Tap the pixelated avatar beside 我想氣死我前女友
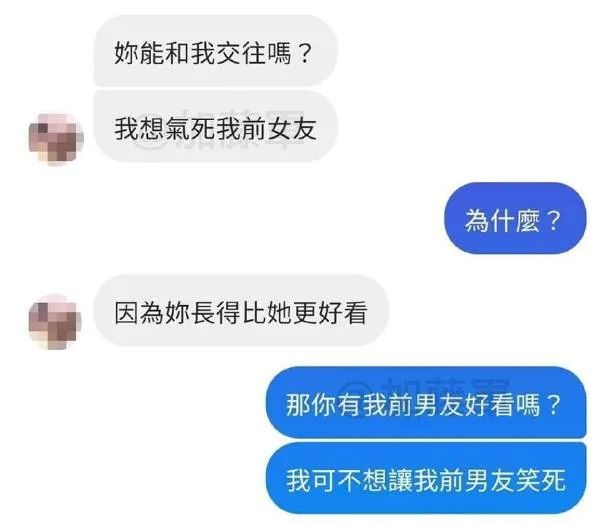This screenshot has width=600, height=524. pos(56,139)
